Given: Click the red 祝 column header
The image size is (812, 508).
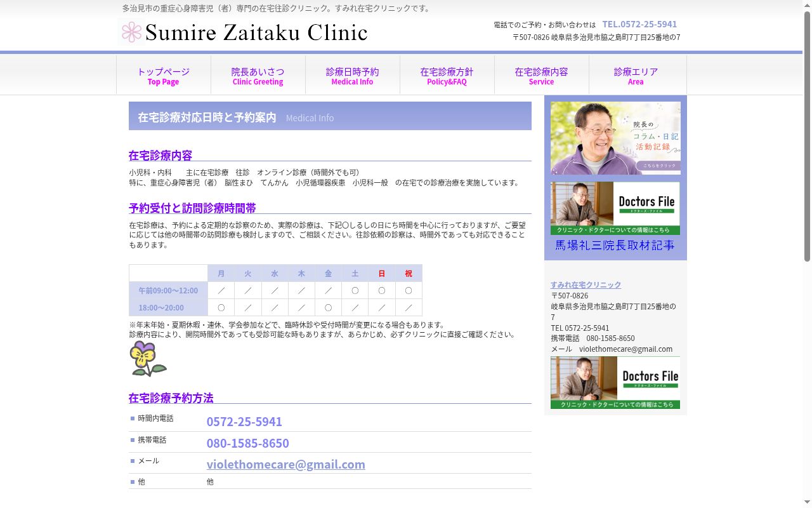Looking at the screenshot, I should point(409,274).
